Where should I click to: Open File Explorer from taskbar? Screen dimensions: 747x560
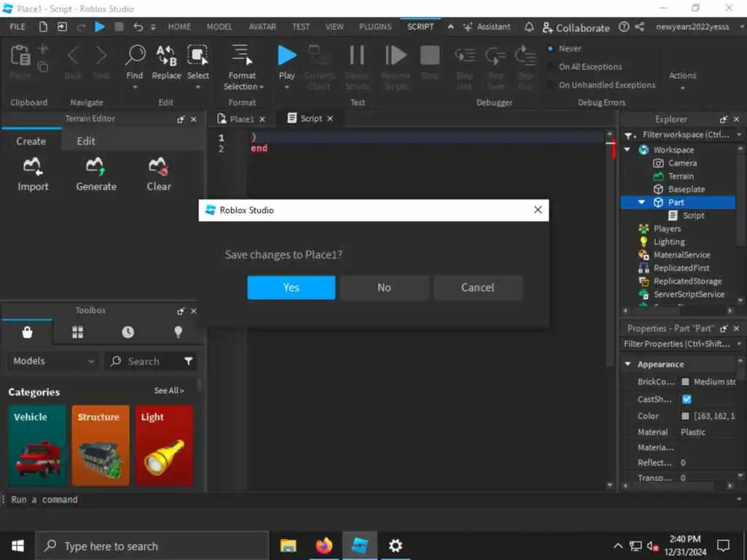tap(288, 545)
